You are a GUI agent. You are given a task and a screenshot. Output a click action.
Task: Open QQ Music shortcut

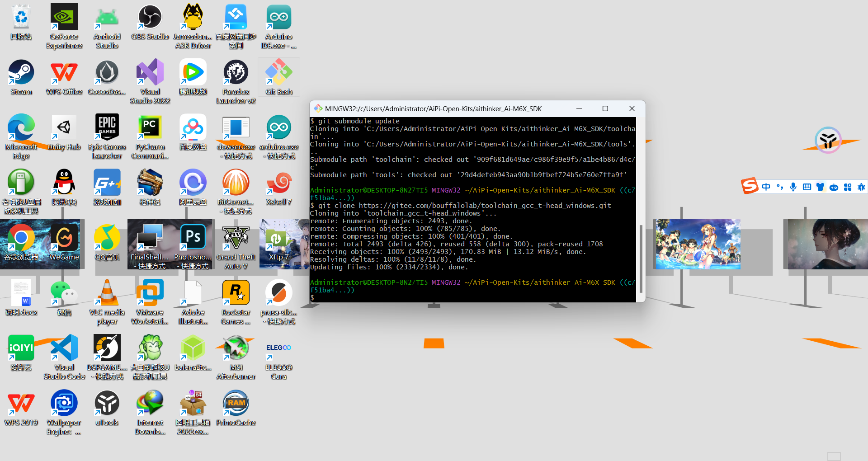107,243
